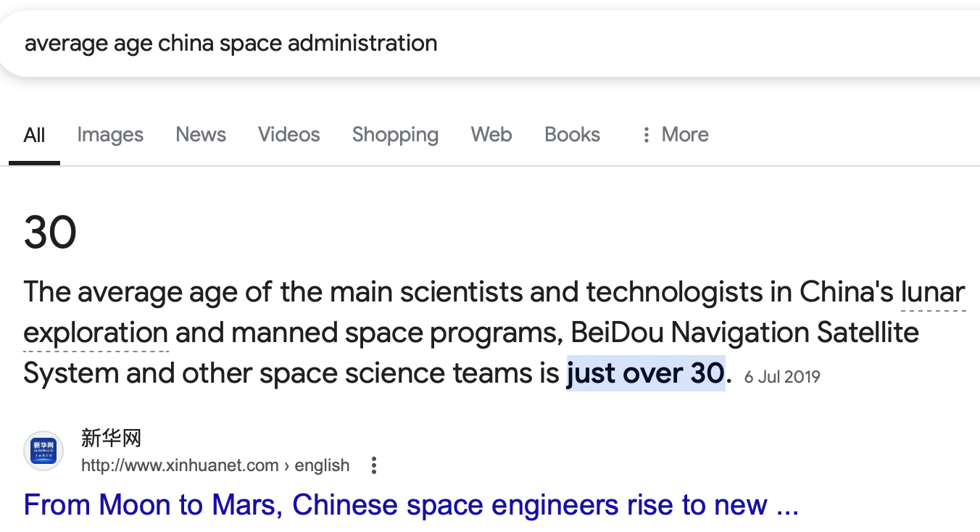
Task: Click the 新华网 site name
Action: point(111,439)
